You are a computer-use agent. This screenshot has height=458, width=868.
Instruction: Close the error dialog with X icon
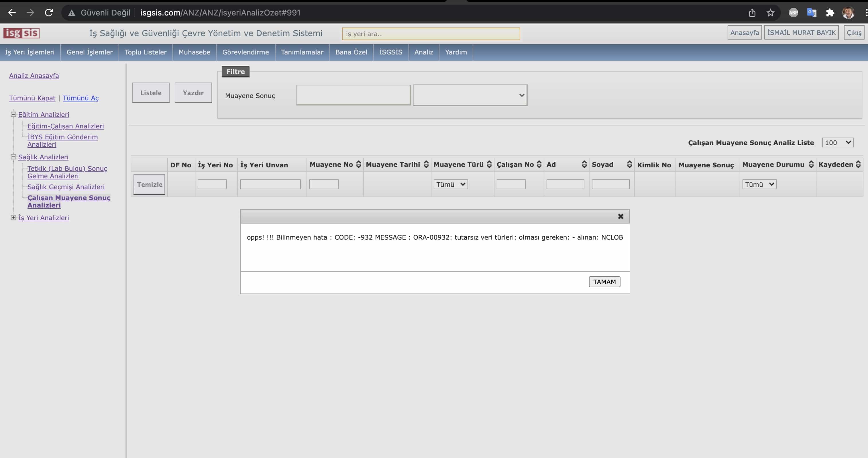pos(620,216)
